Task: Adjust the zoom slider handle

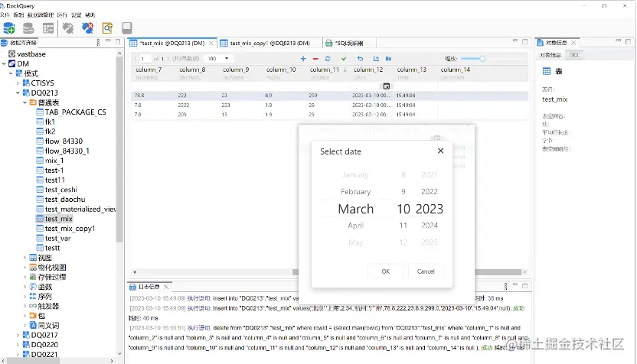Action: 482,59
